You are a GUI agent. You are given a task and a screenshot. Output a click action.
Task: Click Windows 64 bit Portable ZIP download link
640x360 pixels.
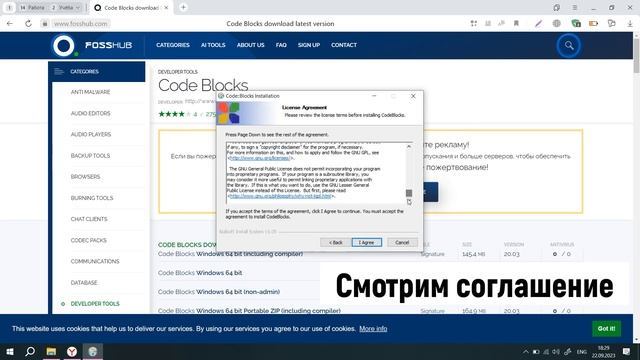249,311
